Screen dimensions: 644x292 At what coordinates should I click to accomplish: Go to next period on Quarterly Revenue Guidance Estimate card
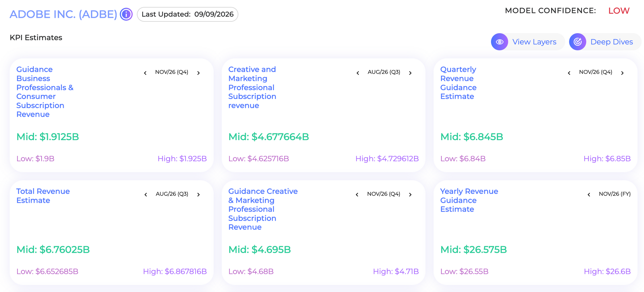(x=622, y=73)
